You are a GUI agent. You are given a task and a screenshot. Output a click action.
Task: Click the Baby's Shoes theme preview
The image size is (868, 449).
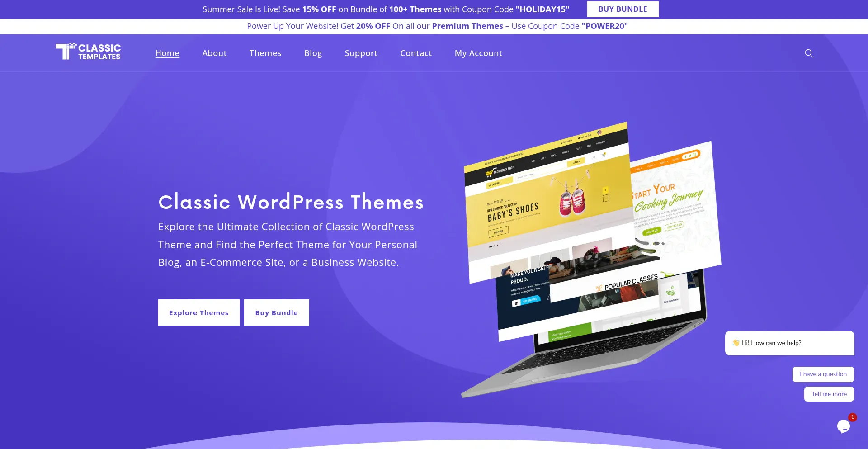pos(549,203)
